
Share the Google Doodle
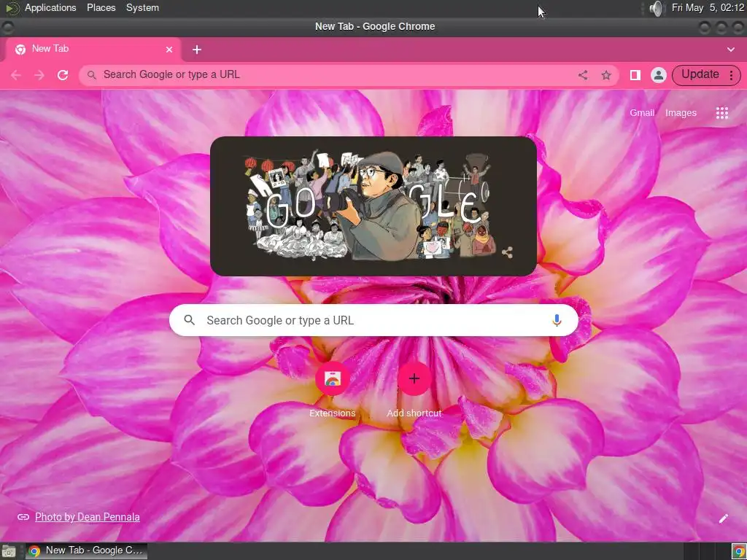point(508,252)
